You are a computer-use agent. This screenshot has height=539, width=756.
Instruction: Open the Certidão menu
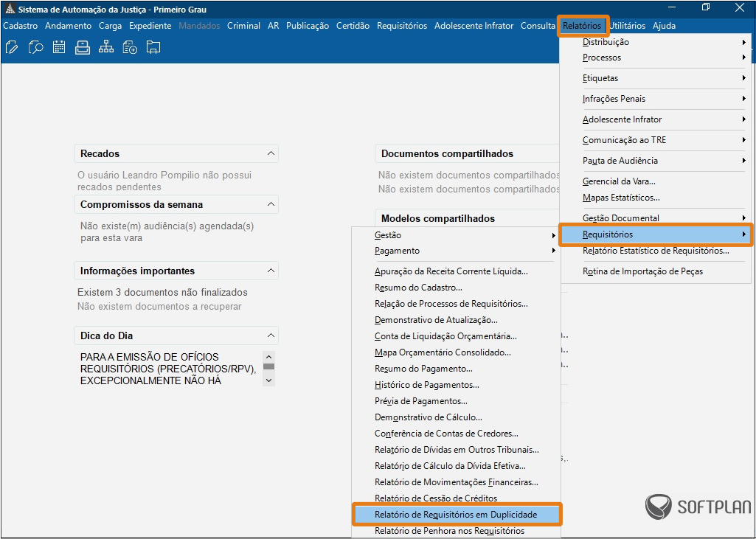353,26
